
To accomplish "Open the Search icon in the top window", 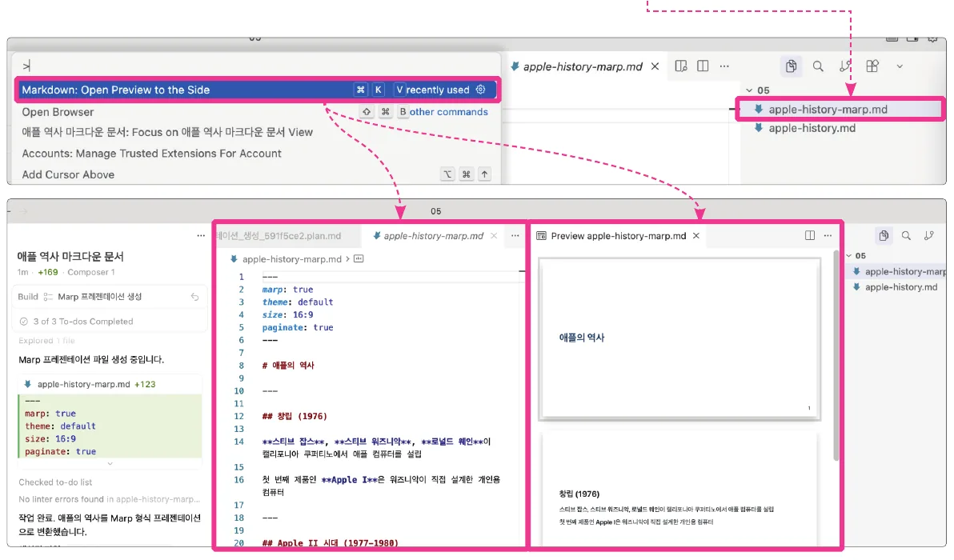I will point(818,66).
